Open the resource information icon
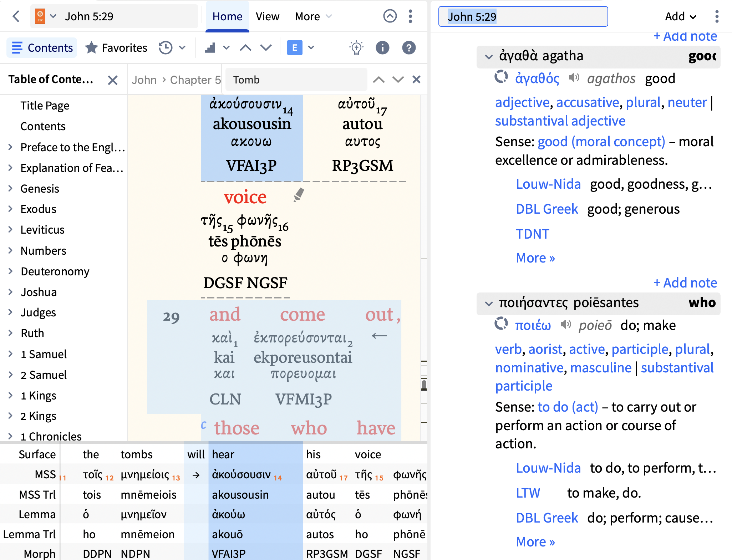732x560 pixels. point(382,48)
